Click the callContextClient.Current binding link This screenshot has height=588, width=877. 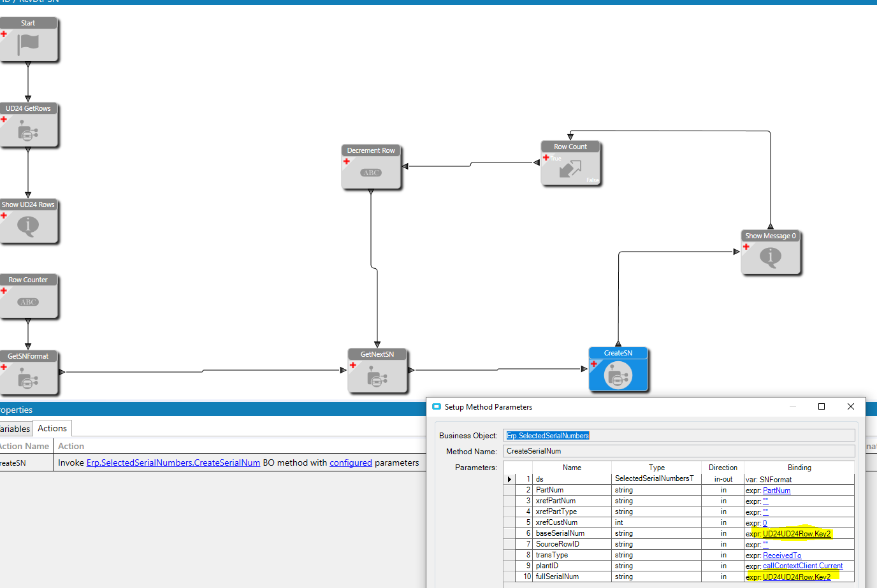click(x=802, y=566)
